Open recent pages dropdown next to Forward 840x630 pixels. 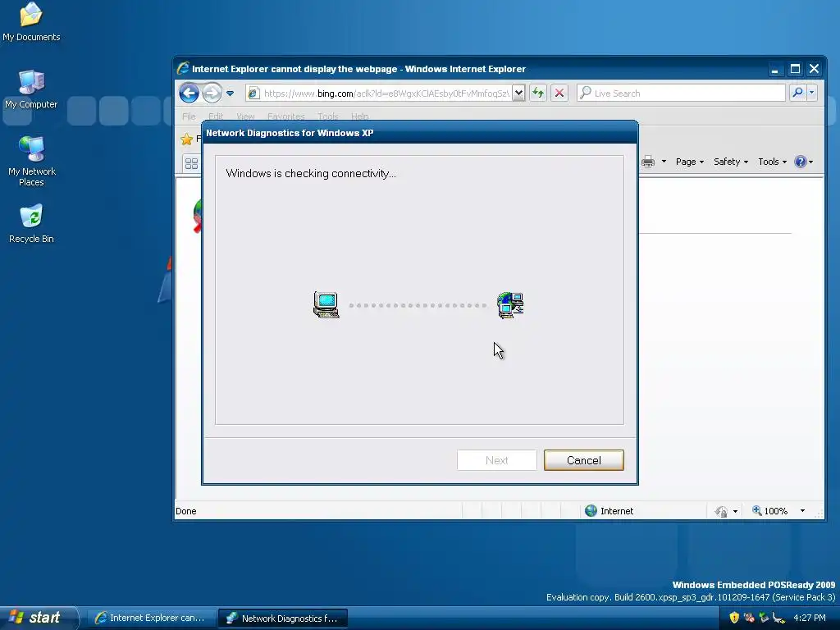click(230, 94)
